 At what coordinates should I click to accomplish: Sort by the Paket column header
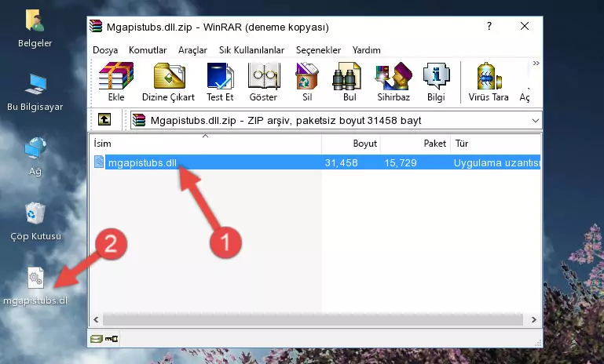[415, 144]
